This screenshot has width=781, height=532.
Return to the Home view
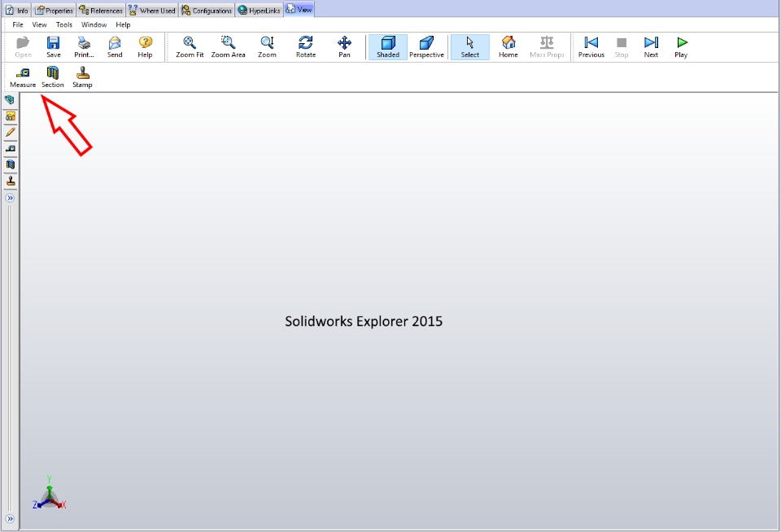[508, 47]
